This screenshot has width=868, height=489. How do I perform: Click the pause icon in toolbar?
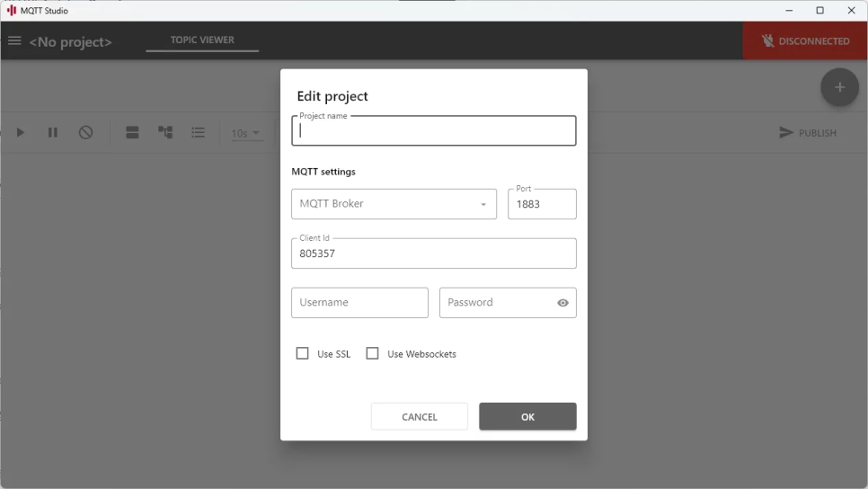(x=53, y=132)
